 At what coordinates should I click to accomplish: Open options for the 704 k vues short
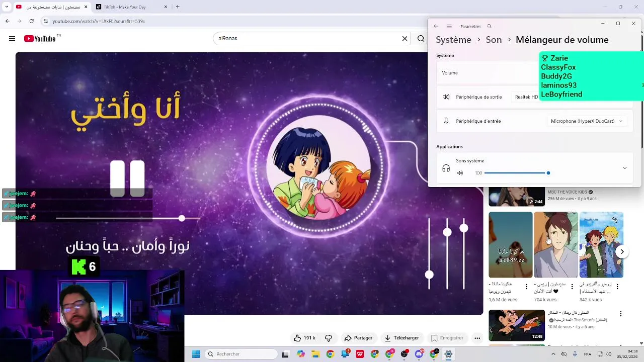(x=572, y=287)
